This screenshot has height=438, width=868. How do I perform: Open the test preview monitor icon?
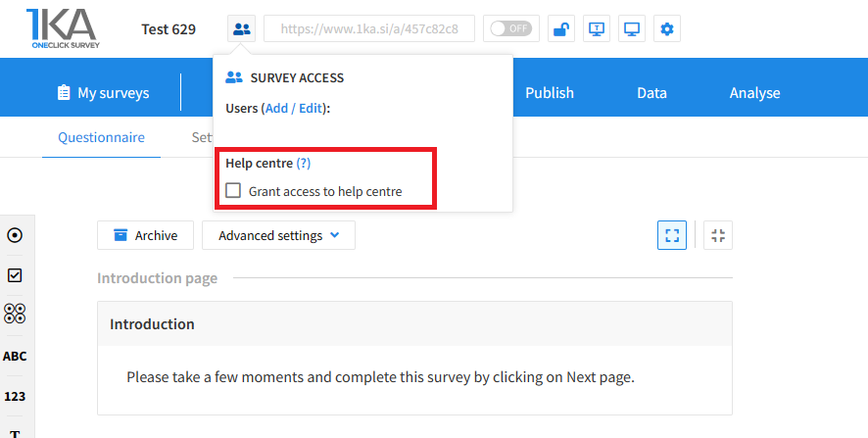597,28
